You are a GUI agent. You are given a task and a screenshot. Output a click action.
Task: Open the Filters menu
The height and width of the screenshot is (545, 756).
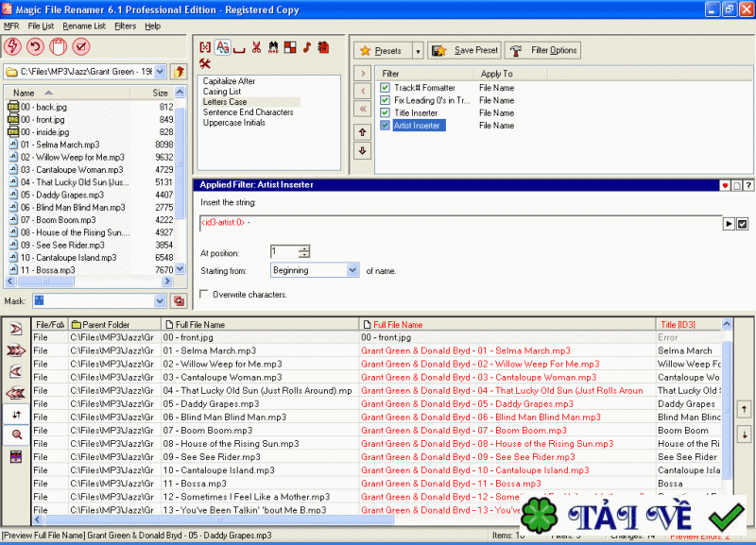[126, 26]
